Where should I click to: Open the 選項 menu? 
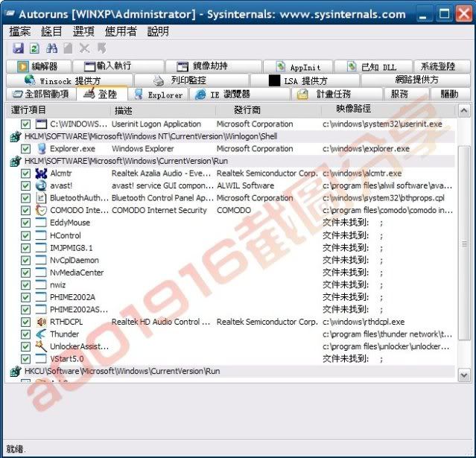tap(83, 31)
